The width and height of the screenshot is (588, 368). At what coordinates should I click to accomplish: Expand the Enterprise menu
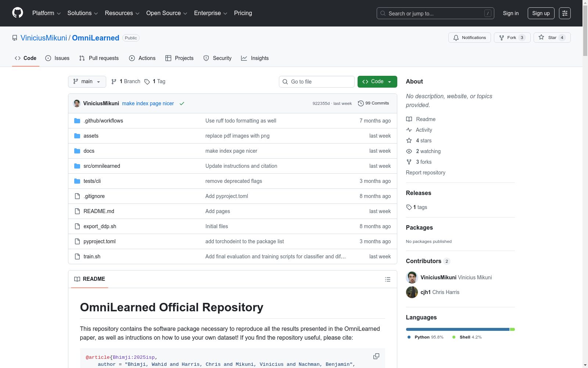tap(211, 13)
